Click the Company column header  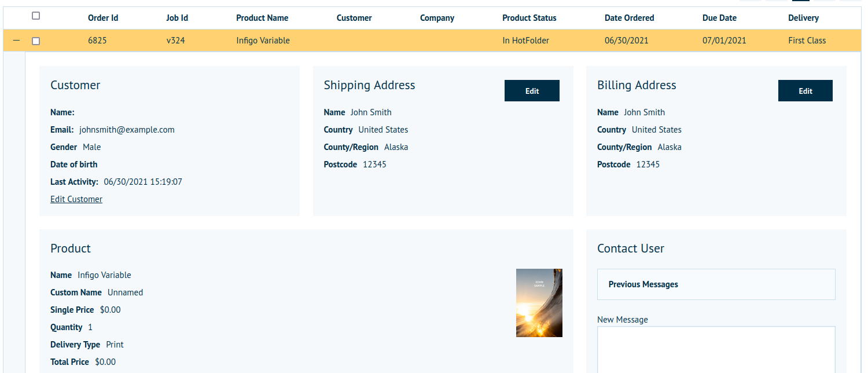(x=437, y=18)
